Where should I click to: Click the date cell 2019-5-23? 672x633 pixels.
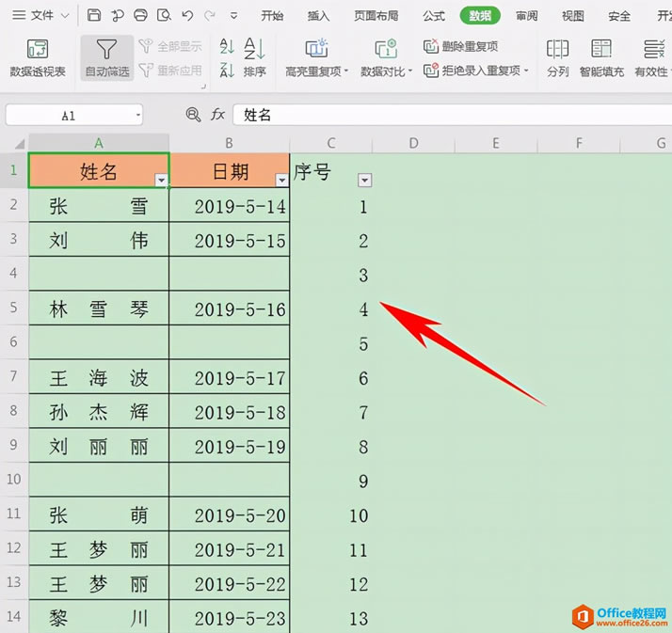pos(230,617)
